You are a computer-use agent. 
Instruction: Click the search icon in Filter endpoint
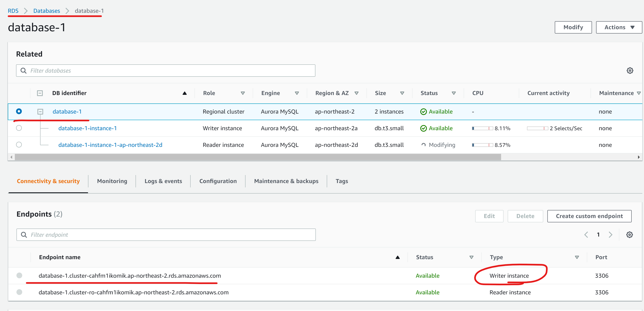tap(24, 234)
